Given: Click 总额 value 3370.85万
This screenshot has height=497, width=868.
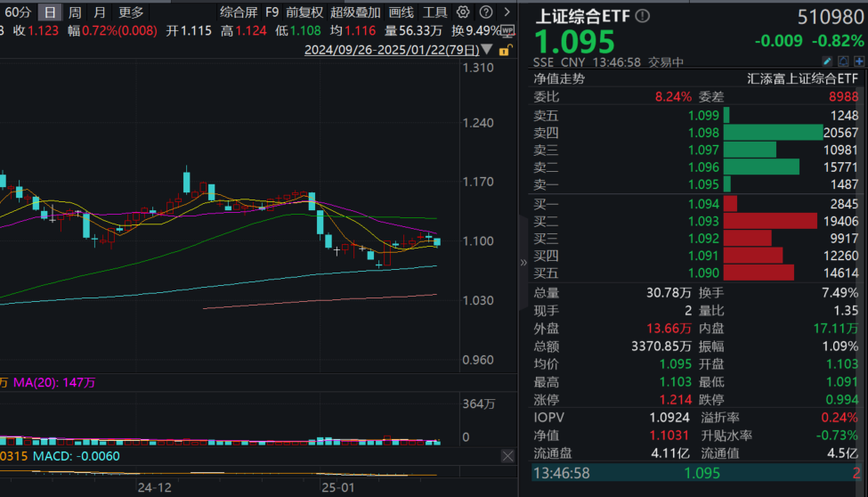Looking at the screenshot, I should tap(661, 346).
